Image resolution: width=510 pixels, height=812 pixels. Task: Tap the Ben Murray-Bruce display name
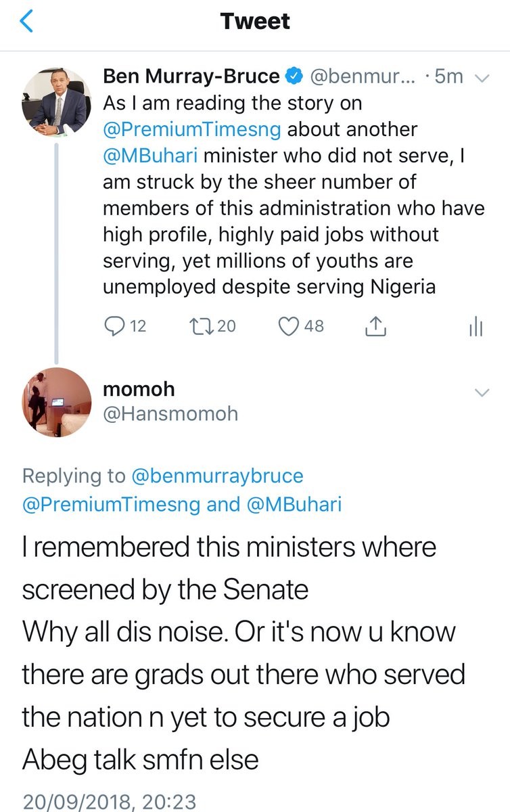(x=191, y=77)
